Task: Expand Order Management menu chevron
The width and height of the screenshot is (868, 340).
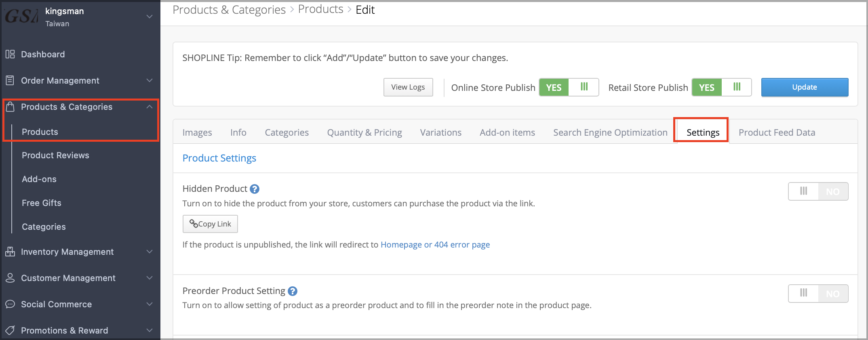Action: (150, 80)
